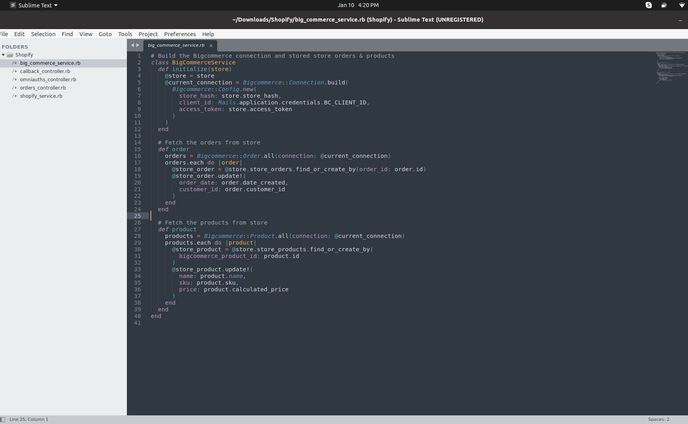
Task: Open callback_controller.rb from sidebar
Action: [45, 71]
